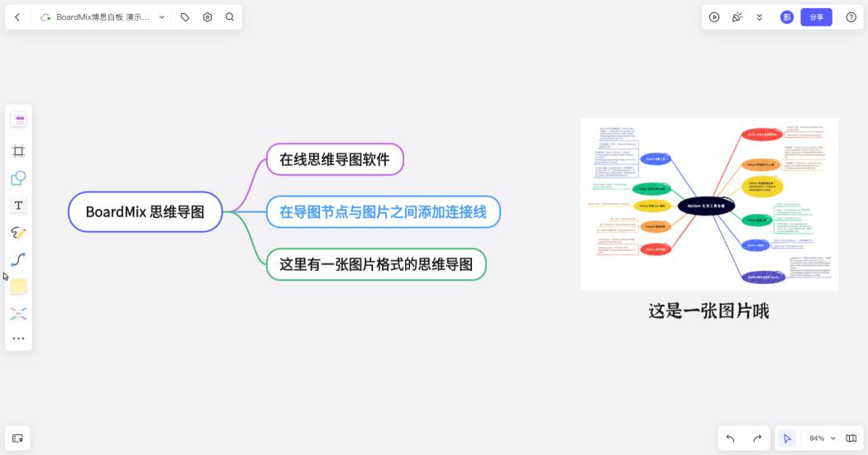Go back using the left arrow
Screen dimensions: 868x455
point(17,17)
